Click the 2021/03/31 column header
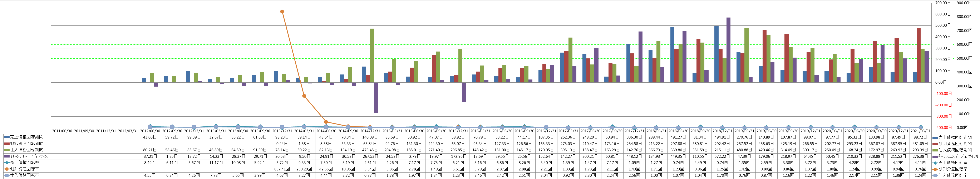This screenshot has height=179, width=980. (921, 131)
